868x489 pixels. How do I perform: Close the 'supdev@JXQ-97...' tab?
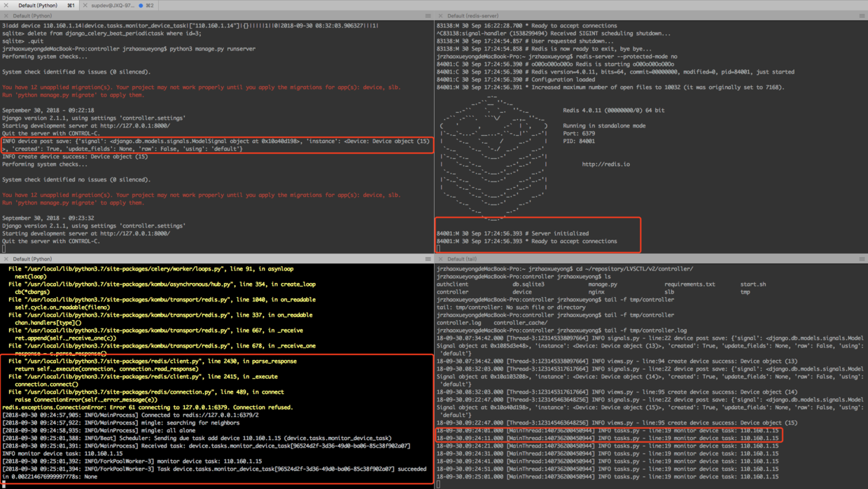click(x=85, y=5)
